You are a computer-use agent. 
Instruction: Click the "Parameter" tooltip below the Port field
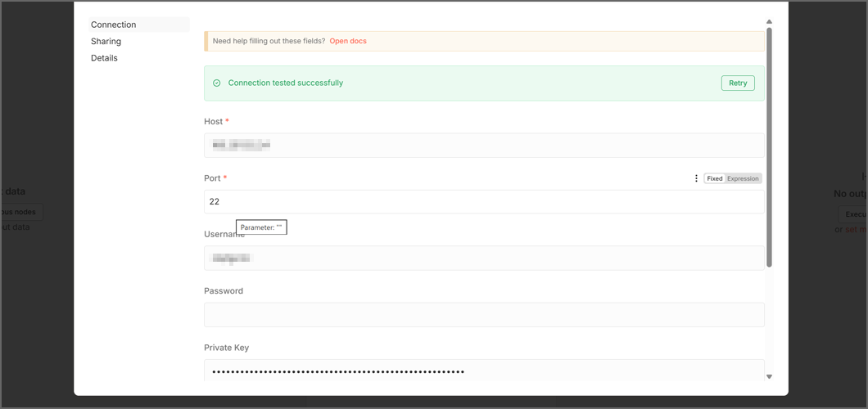click(x=261, y=227)
